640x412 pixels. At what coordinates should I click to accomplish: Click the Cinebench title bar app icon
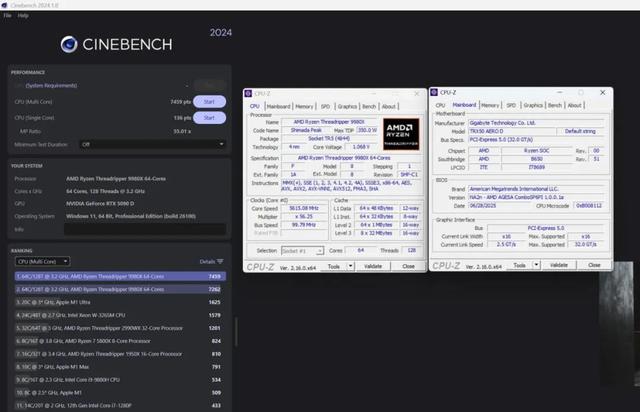(x=4, y=5)
